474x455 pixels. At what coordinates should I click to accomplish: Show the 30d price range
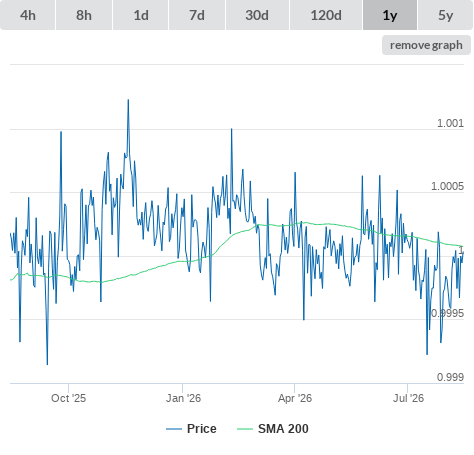257,15
